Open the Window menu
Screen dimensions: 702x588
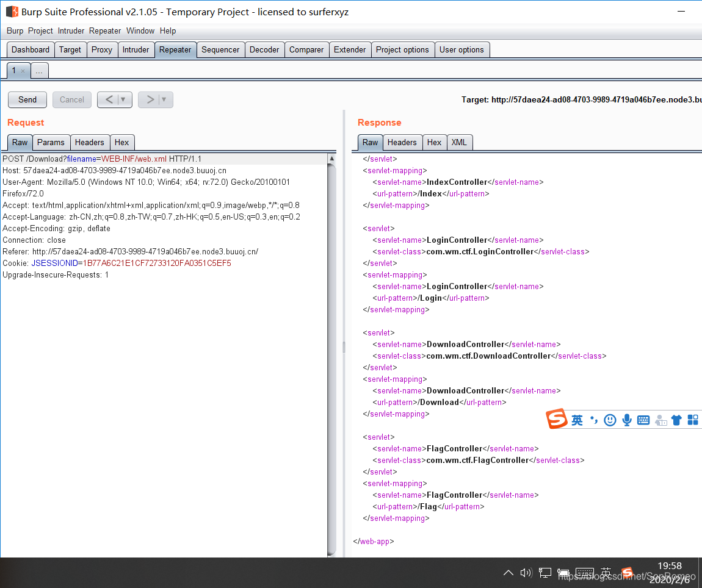(x=140, y=31)
